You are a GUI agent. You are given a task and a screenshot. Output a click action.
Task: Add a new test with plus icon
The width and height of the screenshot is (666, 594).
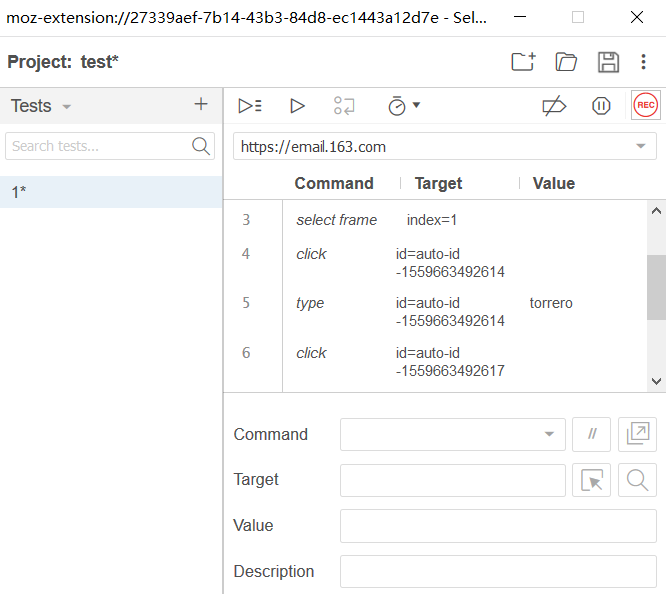pos(201,105)
